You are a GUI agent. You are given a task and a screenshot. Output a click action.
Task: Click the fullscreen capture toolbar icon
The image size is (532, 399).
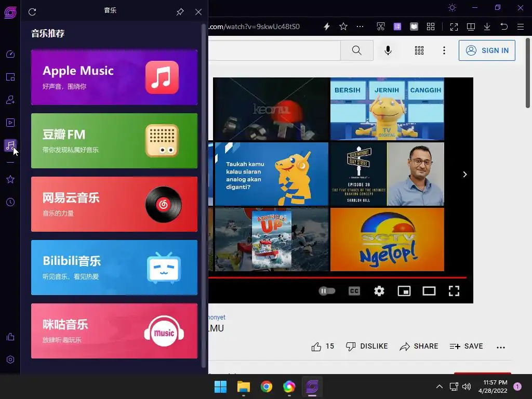tap(454, 26)
